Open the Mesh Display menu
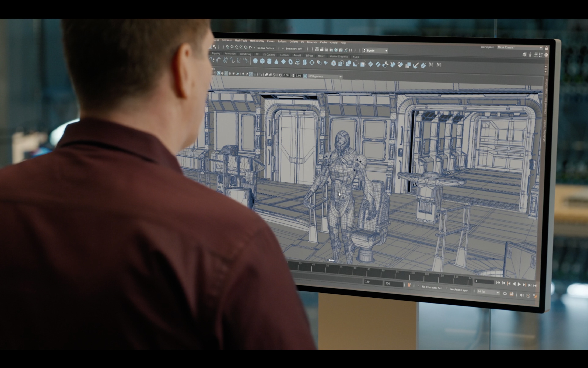The height and width of the screenshot is (368, 588). click(257, 41)
